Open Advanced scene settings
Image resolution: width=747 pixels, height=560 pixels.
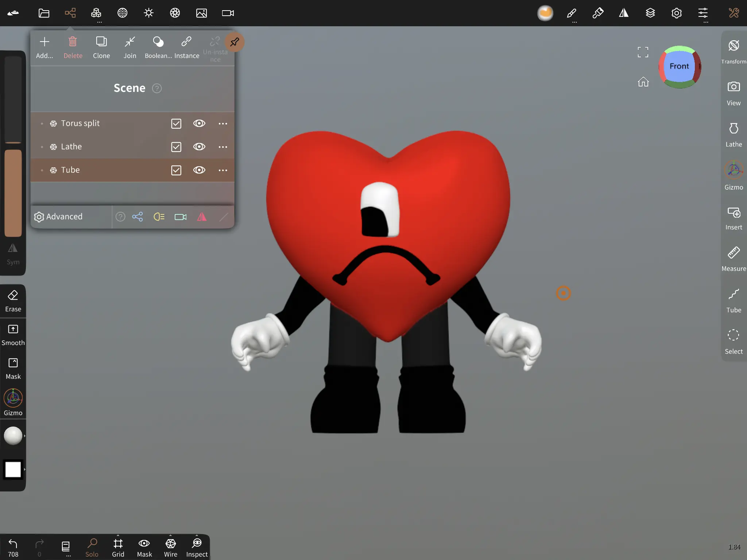(x=58, y=217)
